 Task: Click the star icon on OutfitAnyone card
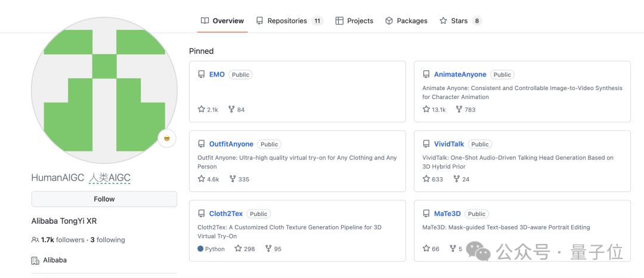tap(202, 179)
